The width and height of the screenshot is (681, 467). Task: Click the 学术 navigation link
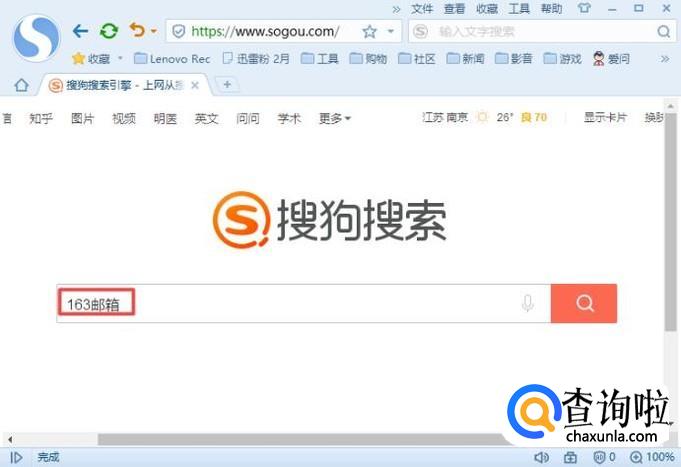289,118
